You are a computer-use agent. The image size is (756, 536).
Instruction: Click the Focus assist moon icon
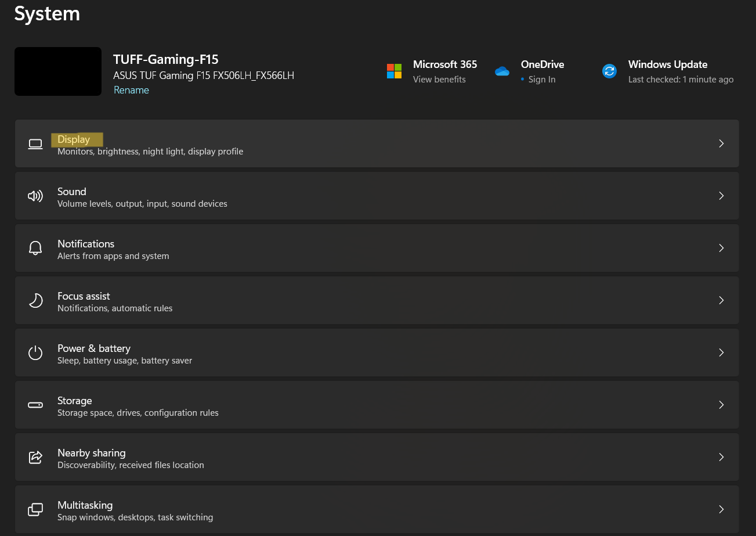tap(35, 300)
